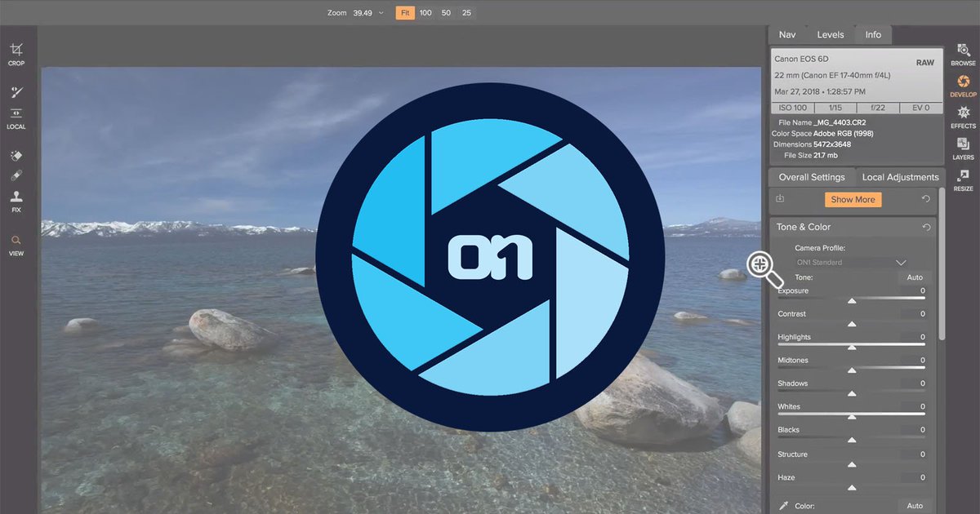Click the save preset icon beside Show More
This screenshot has height=514, width=980.
pos(780,198)
